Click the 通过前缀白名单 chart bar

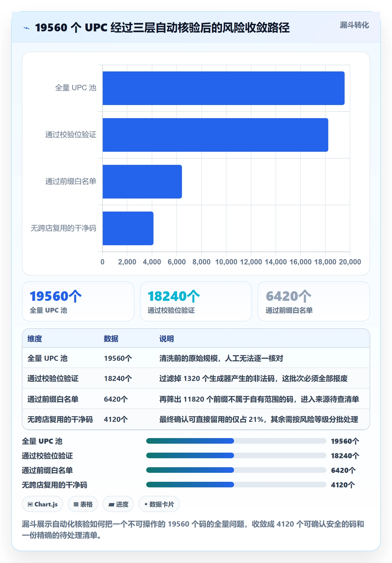tap(142, 182)
